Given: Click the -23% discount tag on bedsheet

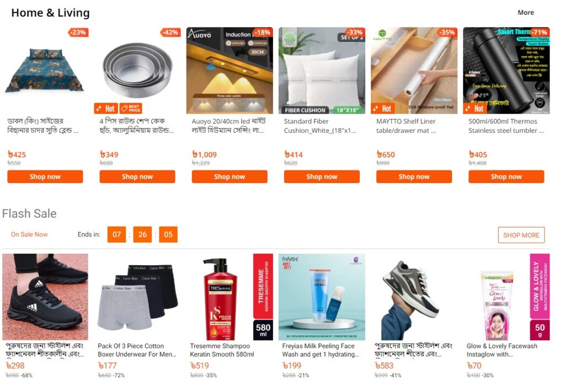Looking at the screenshot, I should coord(78,32).
